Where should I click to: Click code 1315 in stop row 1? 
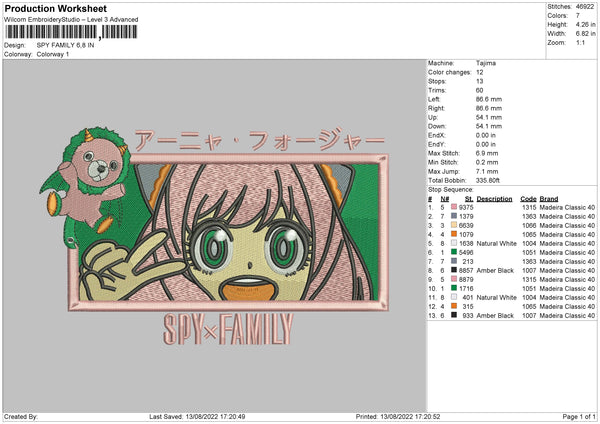click(x=529, y=207)
